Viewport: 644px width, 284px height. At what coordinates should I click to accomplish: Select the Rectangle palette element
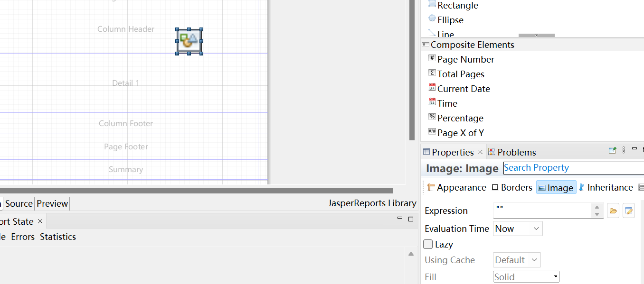454,6
